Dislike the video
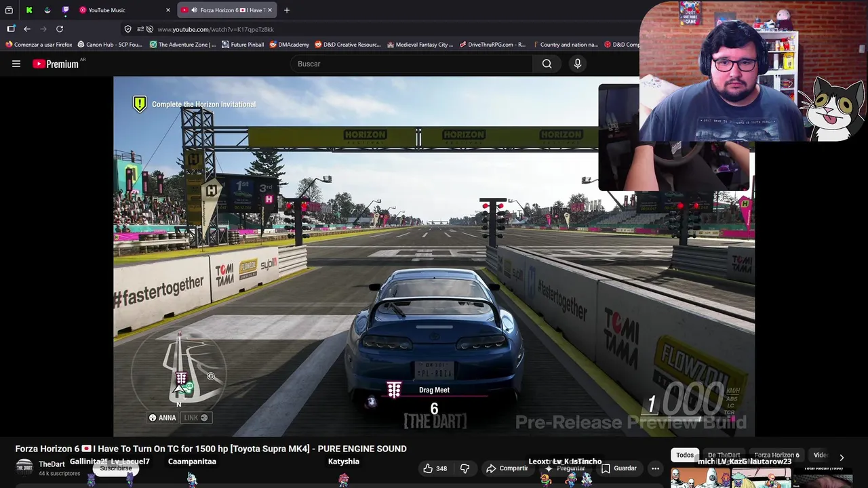The image size is (868, 488). pos(465,468)
